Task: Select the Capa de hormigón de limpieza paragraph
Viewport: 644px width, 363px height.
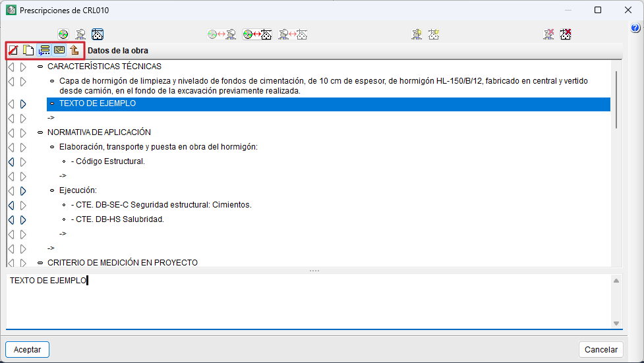Action: [x=323, y=86]
